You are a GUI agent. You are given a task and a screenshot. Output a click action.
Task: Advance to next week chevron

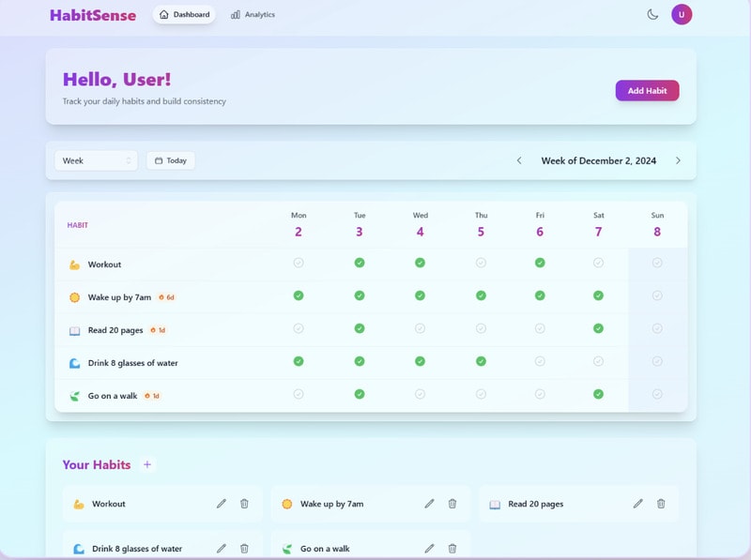point(678,160)
